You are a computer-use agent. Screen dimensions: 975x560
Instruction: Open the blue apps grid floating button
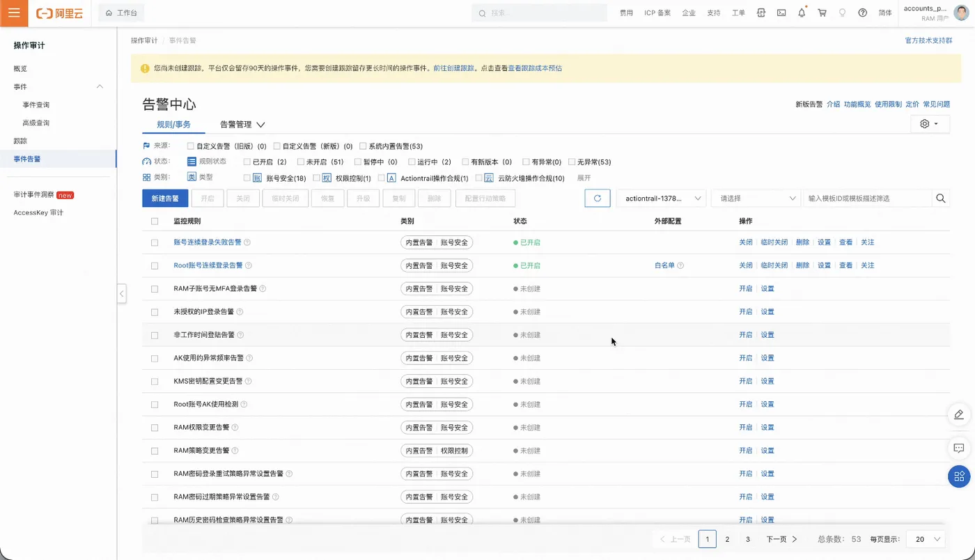click(x=959, y=476)
